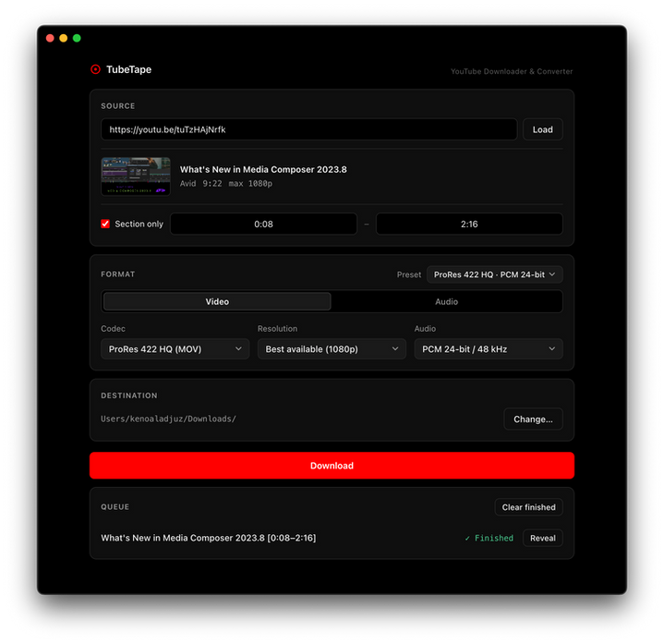
Task: Load the video from the URL
Action: pos(542,129)
